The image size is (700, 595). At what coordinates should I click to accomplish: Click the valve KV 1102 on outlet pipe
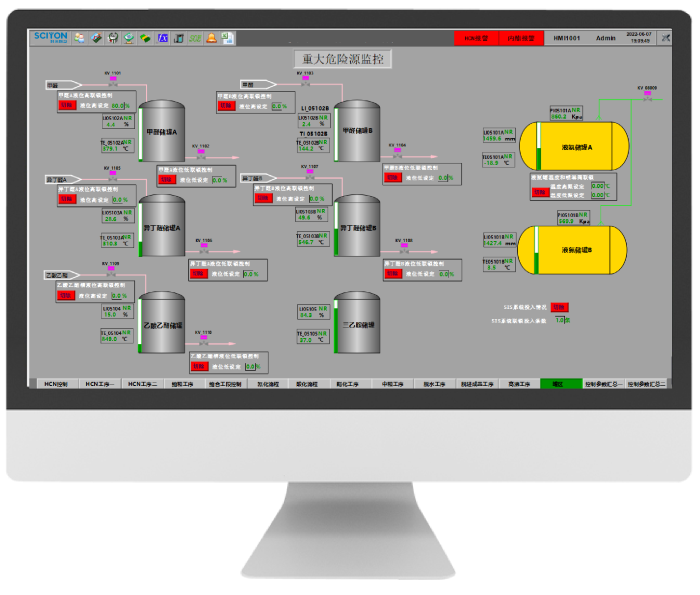201,153
